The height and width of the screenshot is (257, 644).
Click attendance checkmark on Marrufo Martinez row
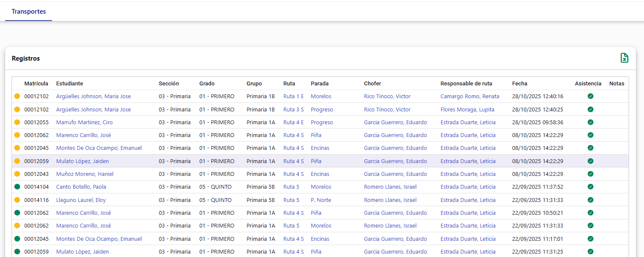click(x=590, y=122)
